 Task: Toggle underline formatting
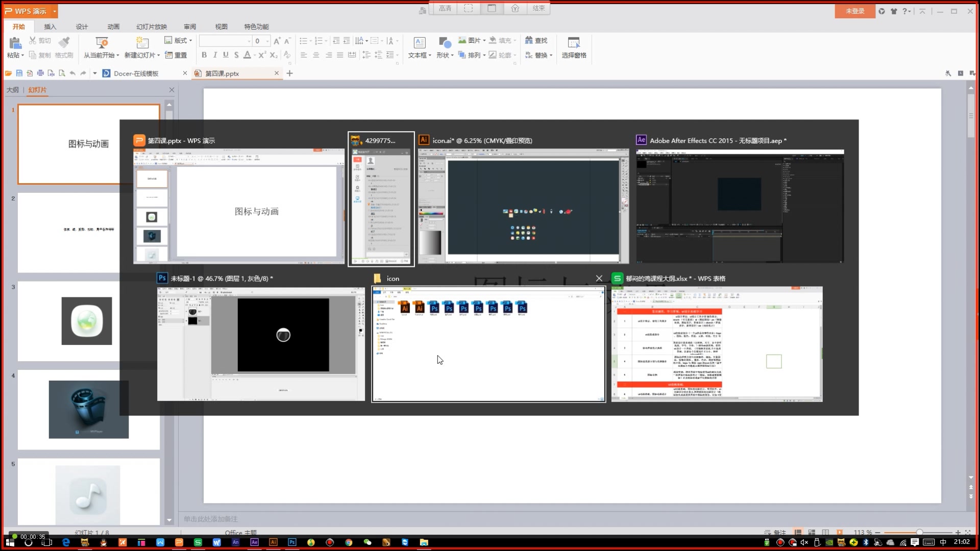pos(226,55)
